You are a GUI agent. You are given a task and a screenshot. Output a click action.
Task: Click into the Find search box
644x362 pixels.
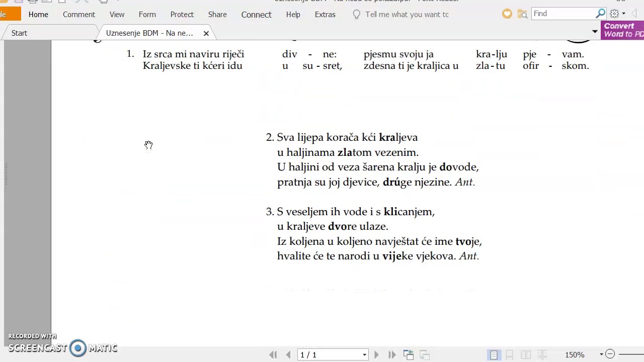coord(562,14)
